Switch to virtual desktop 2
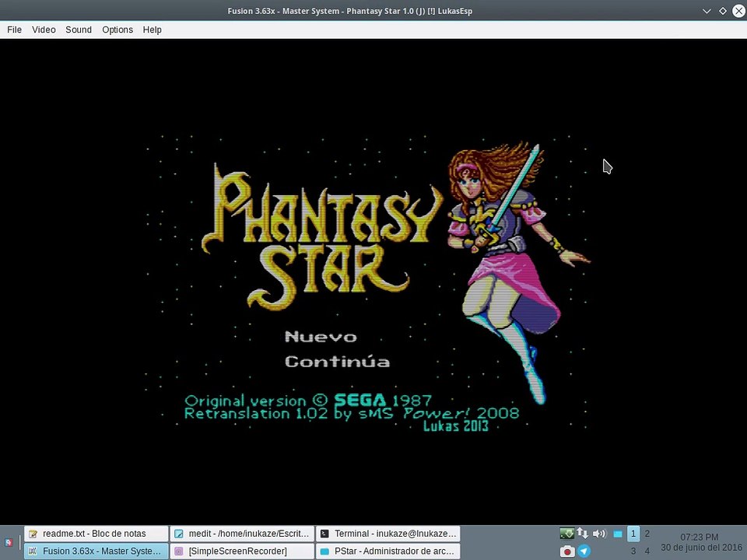The height and width of the screenshot is (560, 747). (x=647, y=534)
